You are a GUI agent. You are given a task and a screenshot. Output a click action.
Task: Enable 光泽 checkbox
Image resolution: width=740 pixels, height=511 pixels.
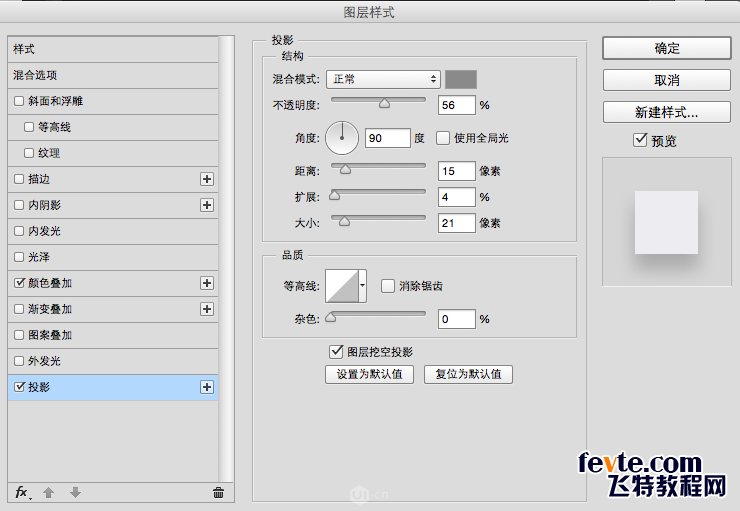pos(19,257)
